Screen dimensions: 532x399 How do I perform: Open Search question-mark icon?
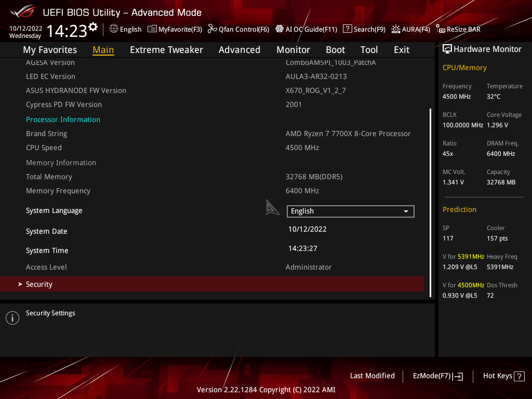point(348,29)
